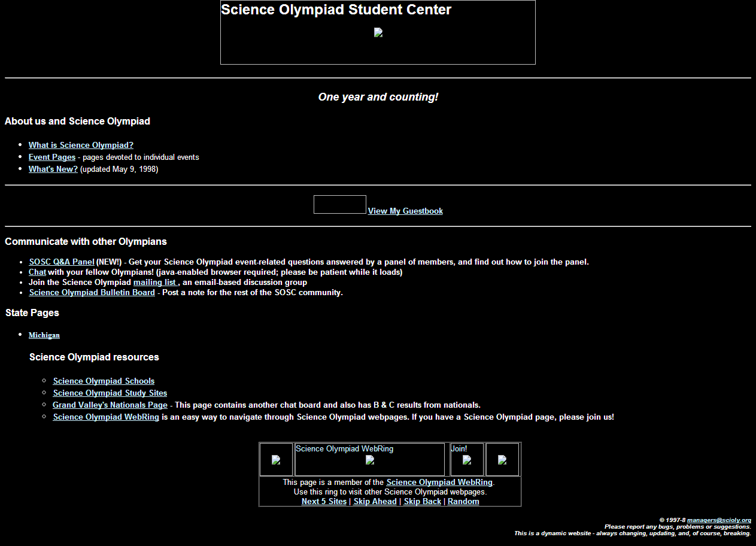Click the rightmost broken image in WebRing box
The image size is (756, 546).
[502, 460]
